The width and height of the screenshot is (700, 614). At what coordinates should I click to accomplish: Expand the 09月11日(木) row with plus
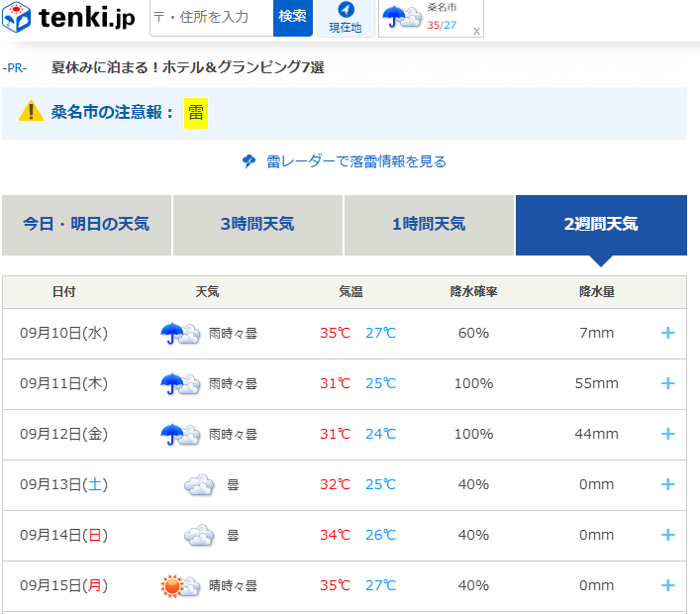tap(667, 384)
